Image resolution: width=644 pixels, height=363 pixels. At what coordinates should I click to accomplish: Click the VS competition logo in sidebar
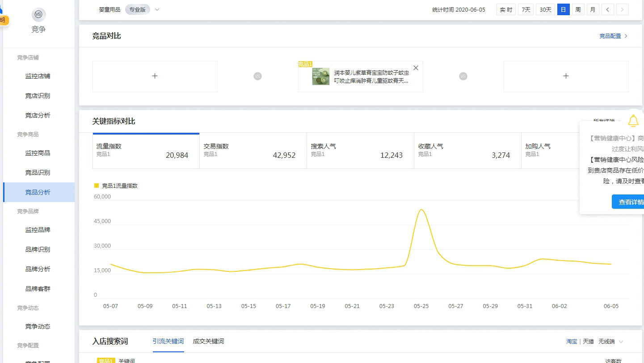click(38, 15)
